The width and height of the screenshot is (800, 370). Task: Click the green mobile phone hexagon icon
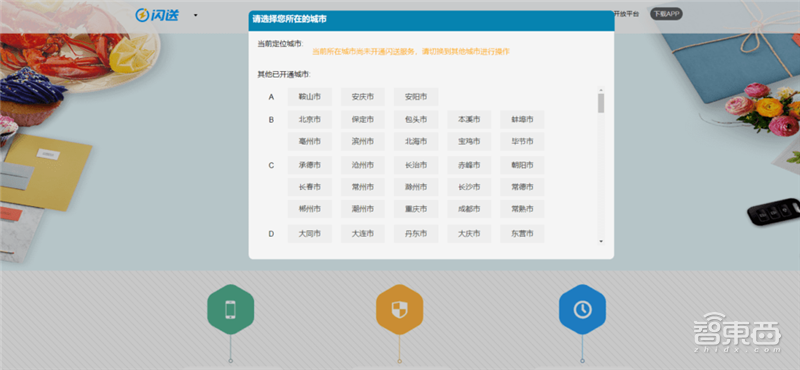(x=231, y=309)
